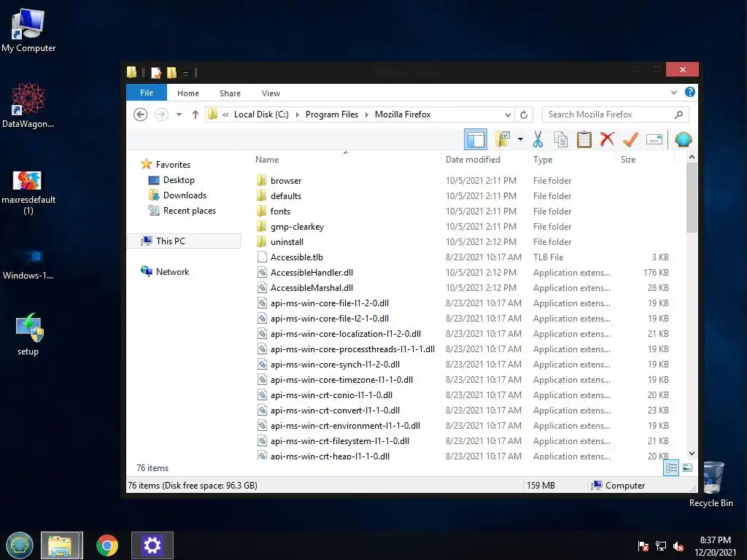Go back with the Back arrow

click(x=140, y=114)
